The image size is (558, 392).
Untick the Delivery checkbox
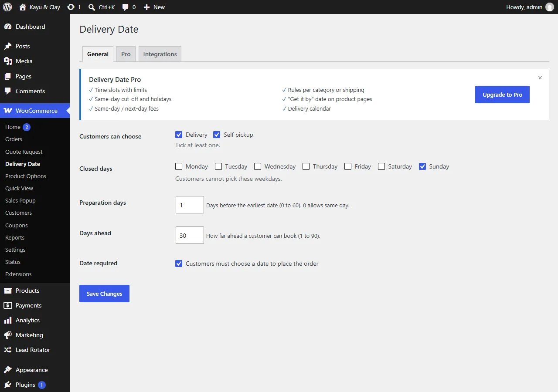point(179,135)
